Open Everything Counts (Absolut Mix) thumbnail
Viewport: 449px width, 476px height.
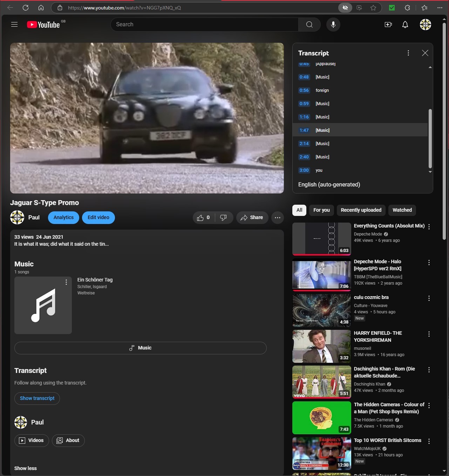click(322, 239)
